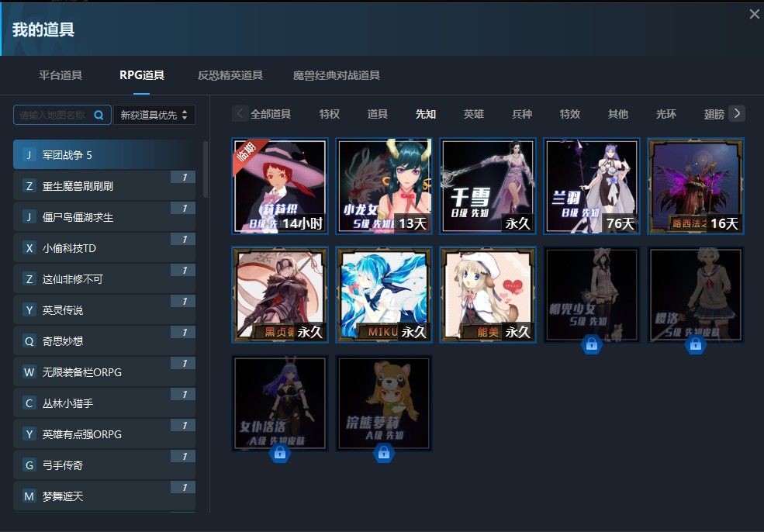764x532 pixels.
Task: Open the 魔兽经典对战道具 tab
Action: [336, 75]
